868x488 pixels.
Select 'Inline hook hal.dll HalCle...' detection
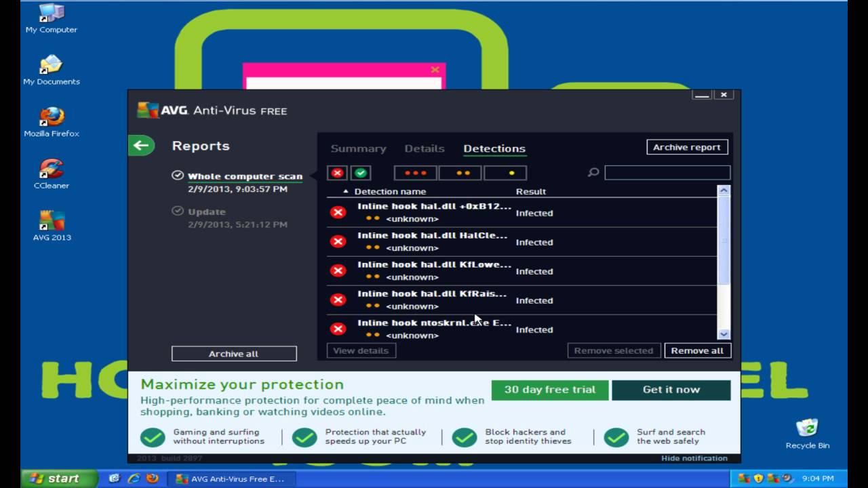tap(521, 242)
